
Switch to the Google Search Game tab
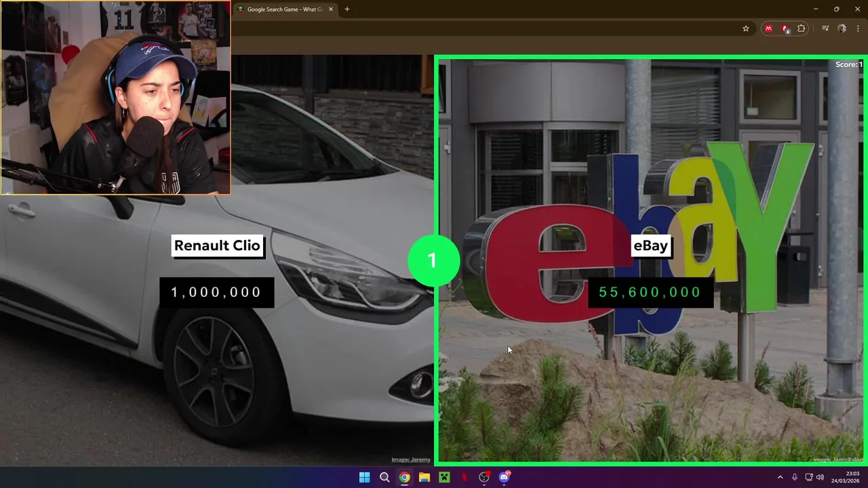(x=285, y=9)
